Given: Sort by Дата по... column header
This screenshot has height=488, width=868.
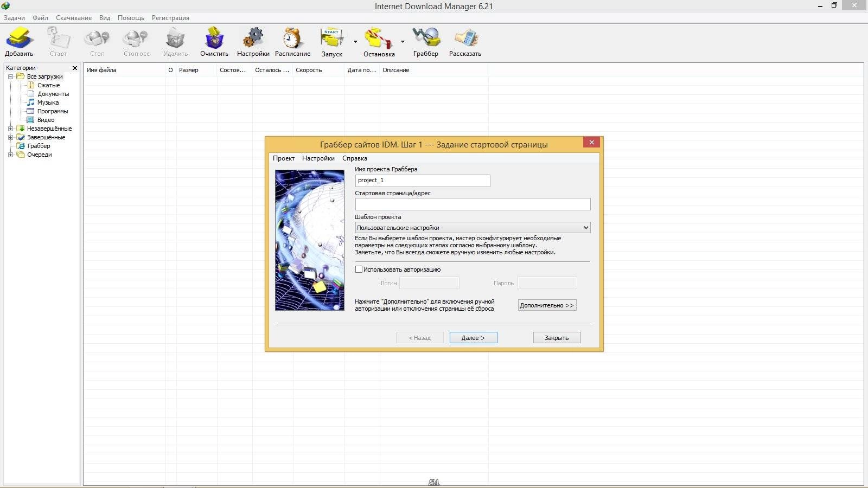Looking at the screenshot, I should (362, 70).
